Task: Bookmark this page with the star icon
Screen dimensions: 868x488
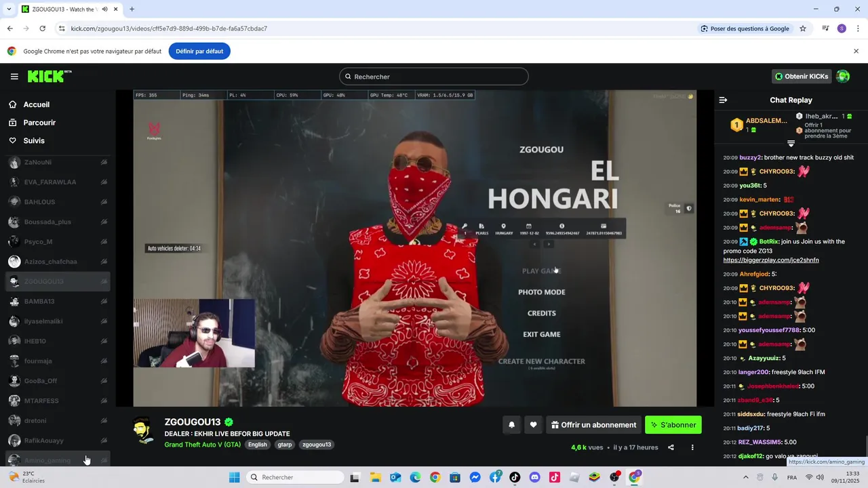Action: tap(803, 28)
